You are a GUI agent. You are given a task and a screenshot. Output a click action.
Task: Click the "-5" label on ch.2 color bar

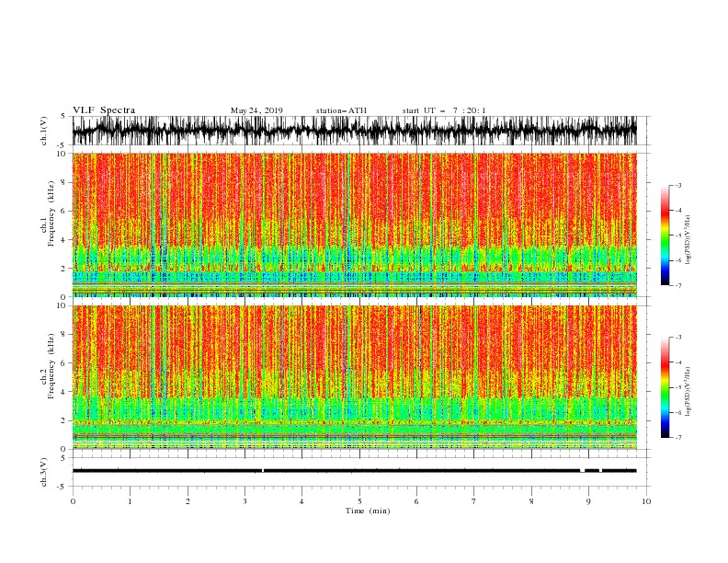click(x=677, y=387)
